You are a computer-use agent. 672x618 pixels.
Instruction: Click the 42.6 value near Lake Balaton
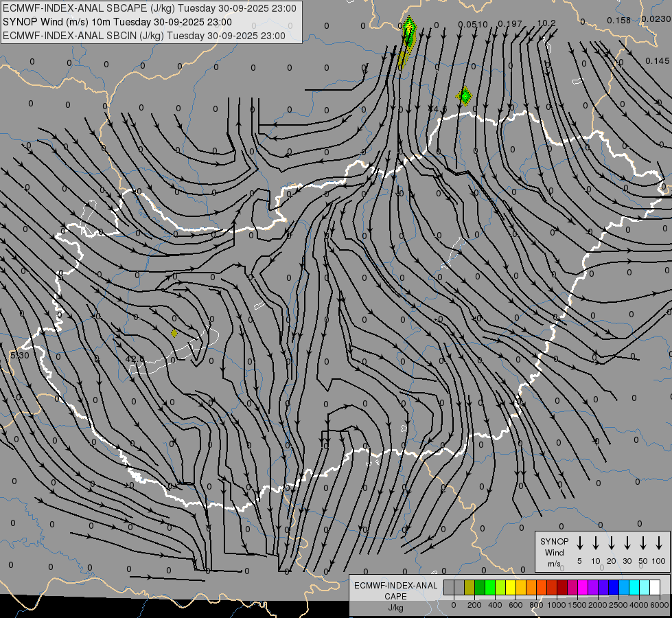coord(135,358)
